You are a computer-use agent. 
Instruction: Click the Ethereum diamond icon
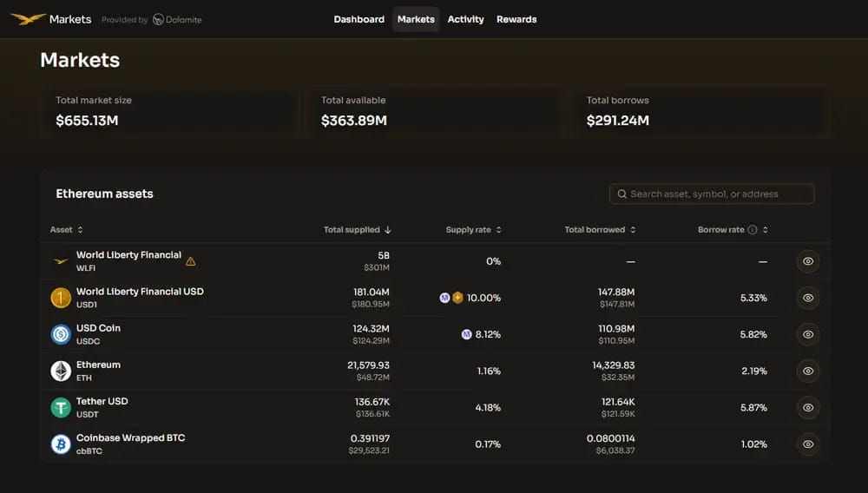point(61,371)
